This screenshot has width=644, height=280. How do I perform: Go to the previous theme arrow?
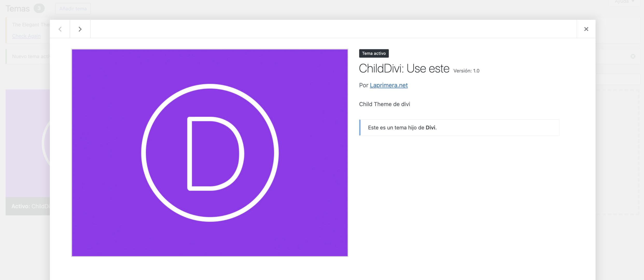click(60, 29)
